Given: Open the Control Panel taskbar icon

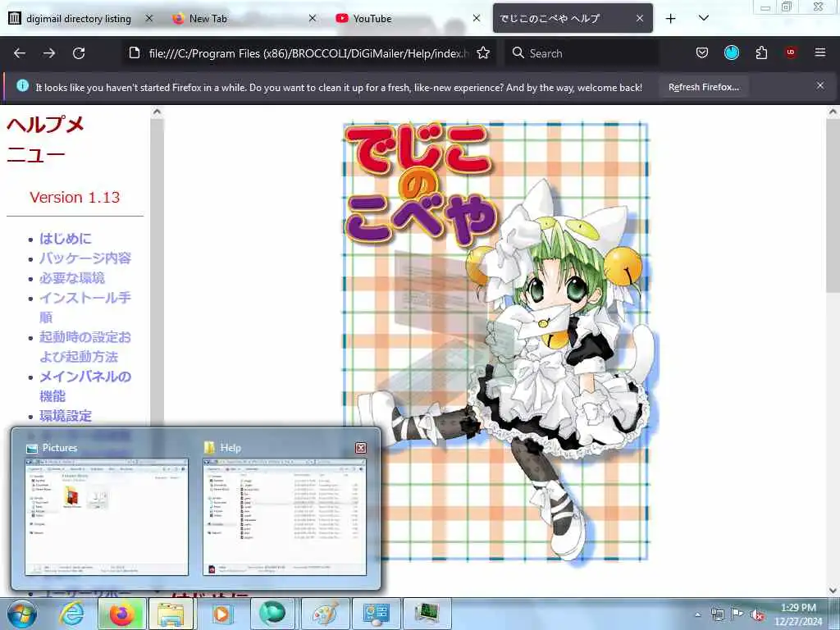Looking at the screenshot, I should tap(376, 614).
